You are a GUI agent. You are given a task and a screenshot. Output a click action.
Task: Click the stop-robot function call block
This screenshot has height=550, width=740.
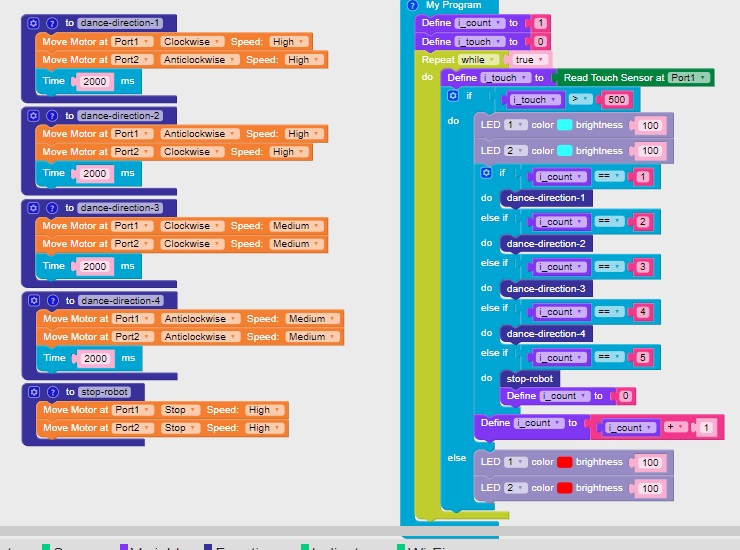click(x=529, y=378)
